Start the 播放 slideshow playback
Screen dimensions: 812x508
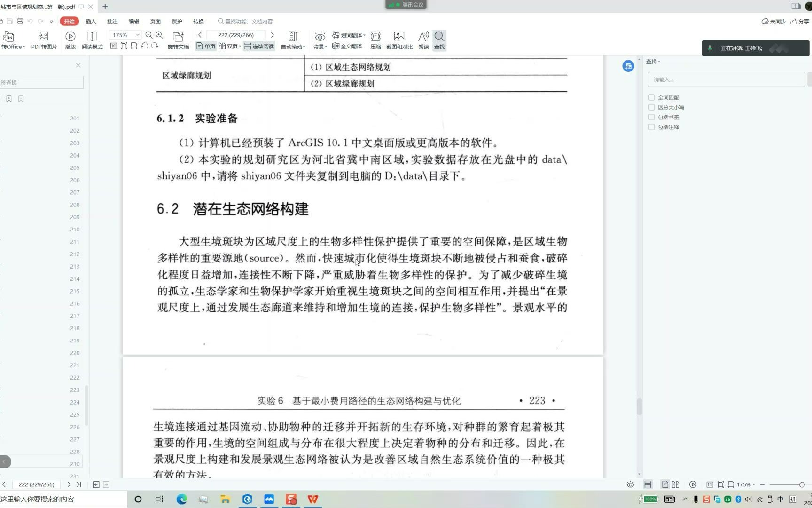pos(70,40)
